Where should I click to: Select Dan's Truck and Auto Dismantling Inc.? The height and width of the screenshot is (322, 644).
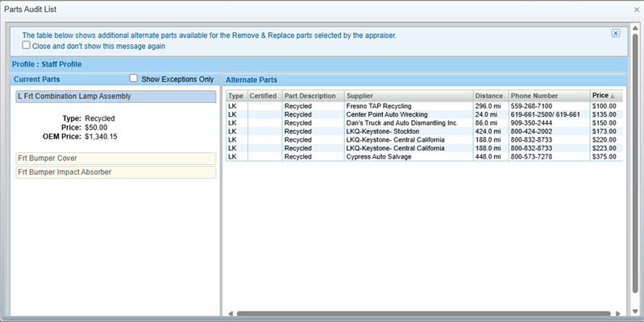[402, 123]
